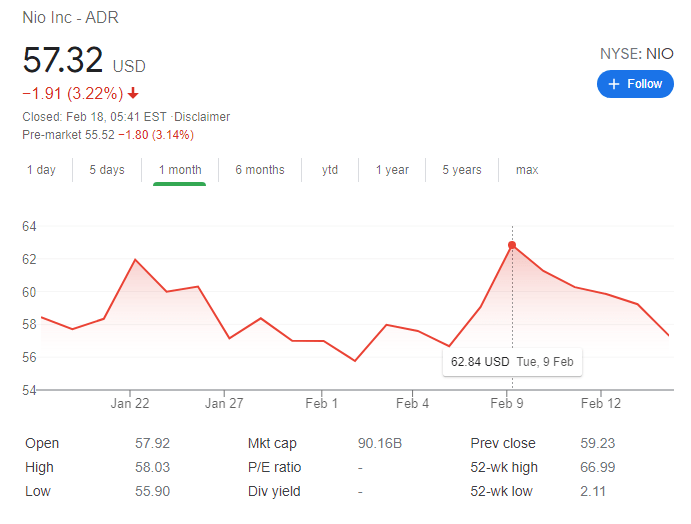
Task: Click the Mkt cap value 90.16B
Action: coord(380,443)
